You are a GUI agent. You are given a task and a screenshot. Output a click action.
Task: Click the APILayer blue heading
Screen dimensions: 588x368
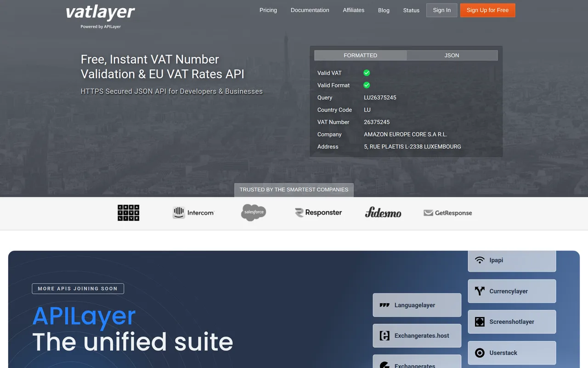[x=84, y=316]
